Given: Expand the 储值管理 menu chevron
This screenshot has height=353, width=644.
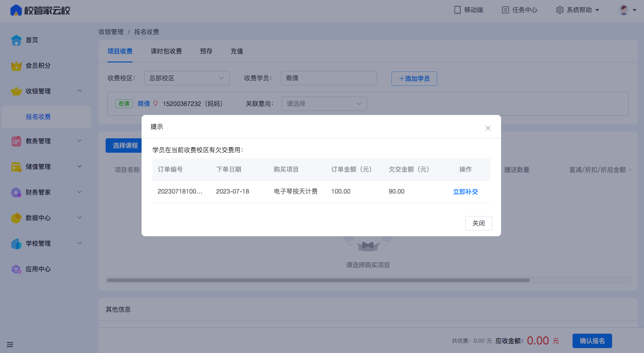Looking at the screenshot, I should [x=80, y=167].
